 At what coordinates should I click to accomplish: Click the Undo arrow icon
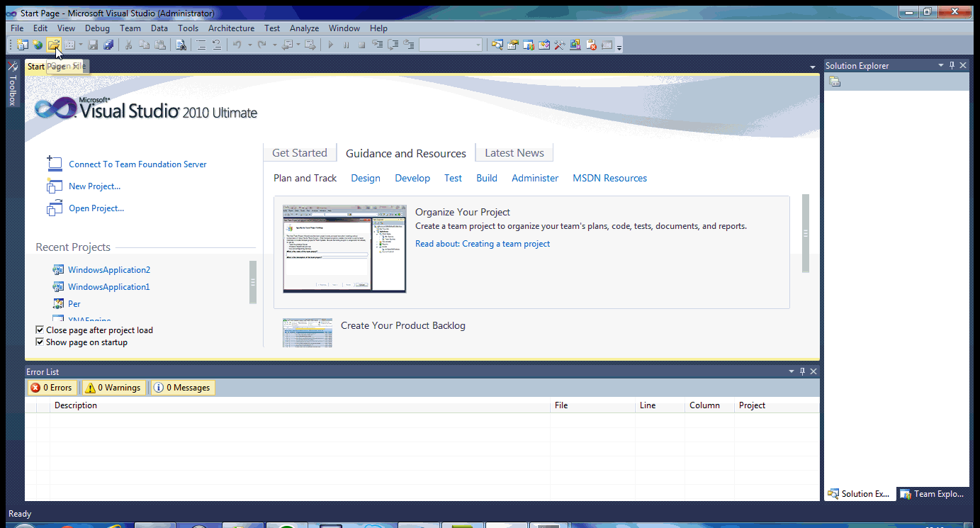tap(237, 45)
